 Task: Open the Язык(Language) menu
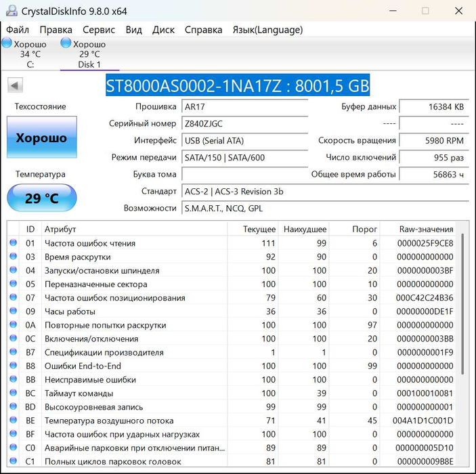coord(267,30)
